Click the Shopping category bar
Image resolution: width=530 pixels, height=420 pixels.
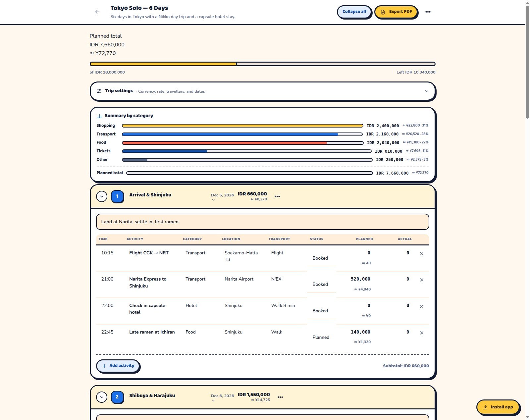[242, 126]
